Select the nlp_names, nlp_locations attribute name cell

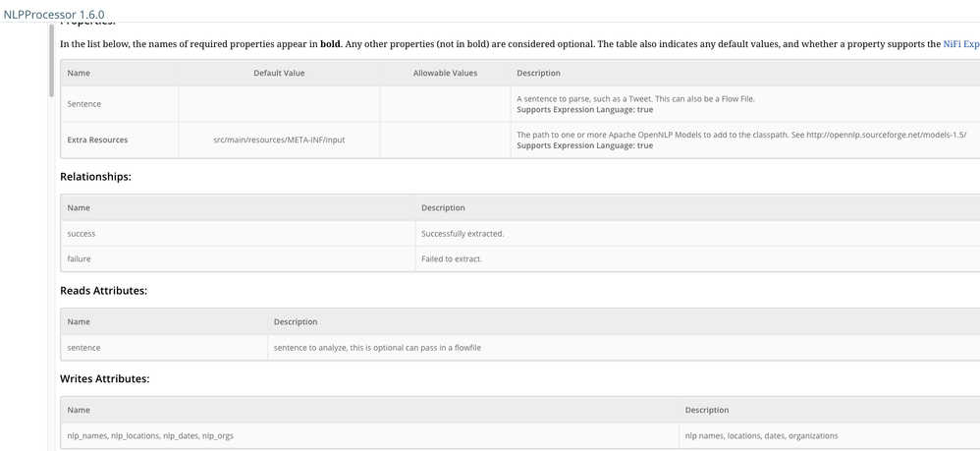pyautogui.click(x=150, y=435)
